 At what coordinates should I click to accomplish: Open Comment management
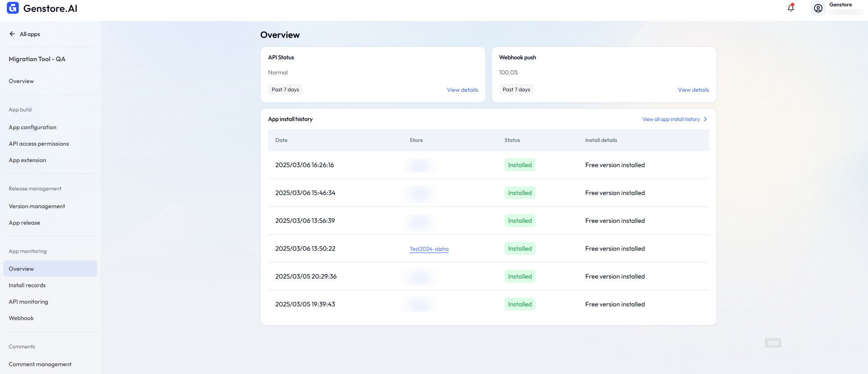point(40,364)
